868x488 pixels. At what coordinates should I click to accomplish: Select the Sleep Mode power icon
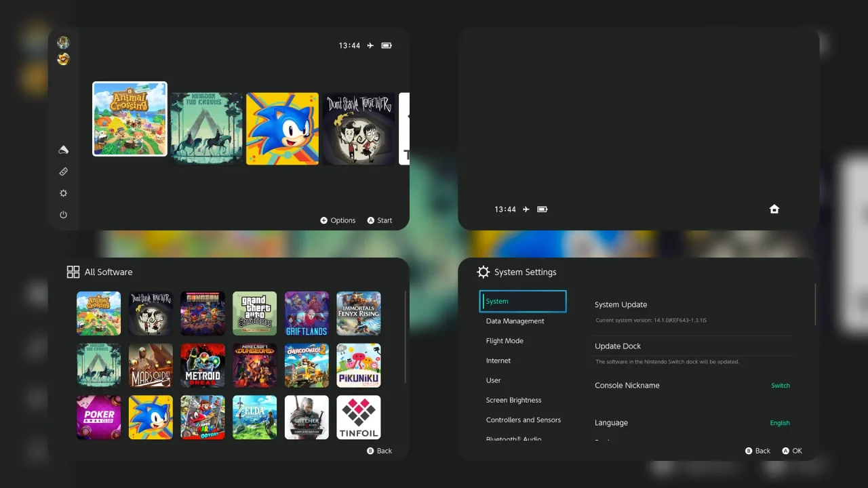[x=63, y=214]
